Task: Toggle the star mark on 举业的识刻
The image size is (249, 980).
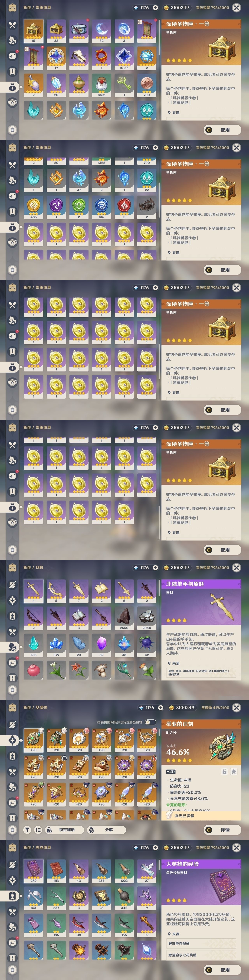Action: (234, 772)
